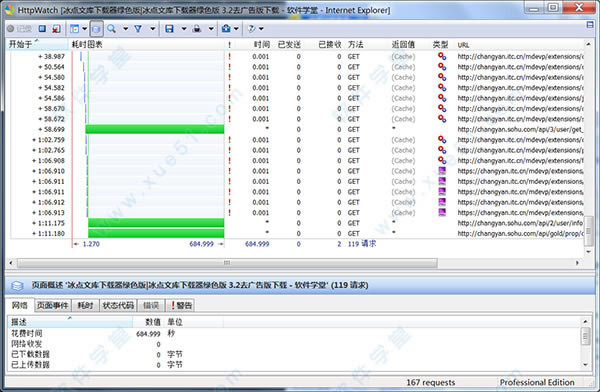Image resolution: width=600 pixels, height=392 pixels.
Task: Click the image type icon for the +1:06.910 row
Action: click(442, 171)
